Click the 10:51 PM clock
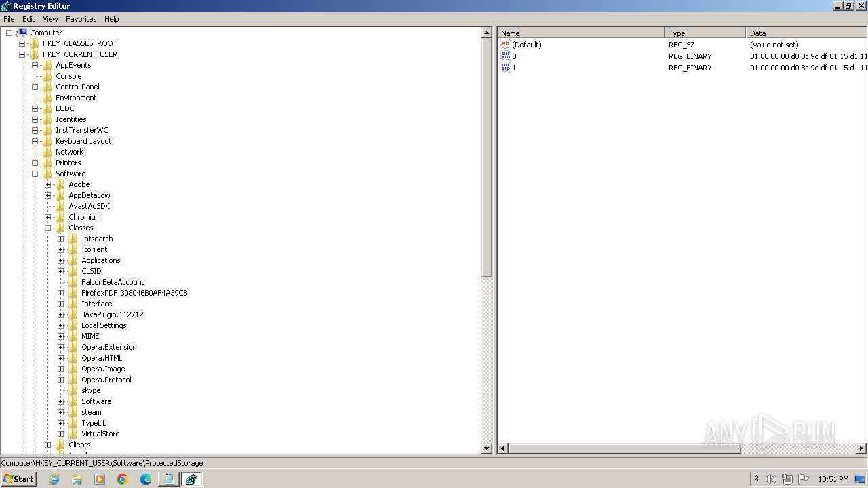The image size is (868, 488). click(x=833, y=479)
